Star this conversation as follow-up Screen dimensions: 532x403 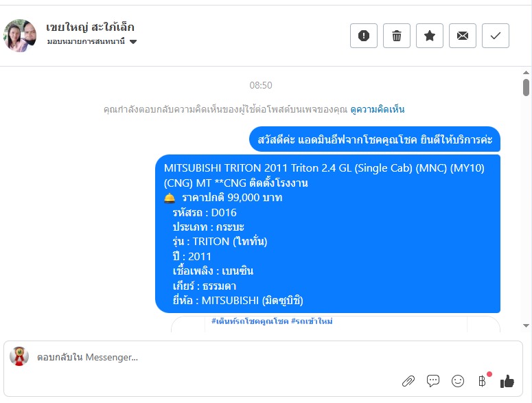point(430,36)
